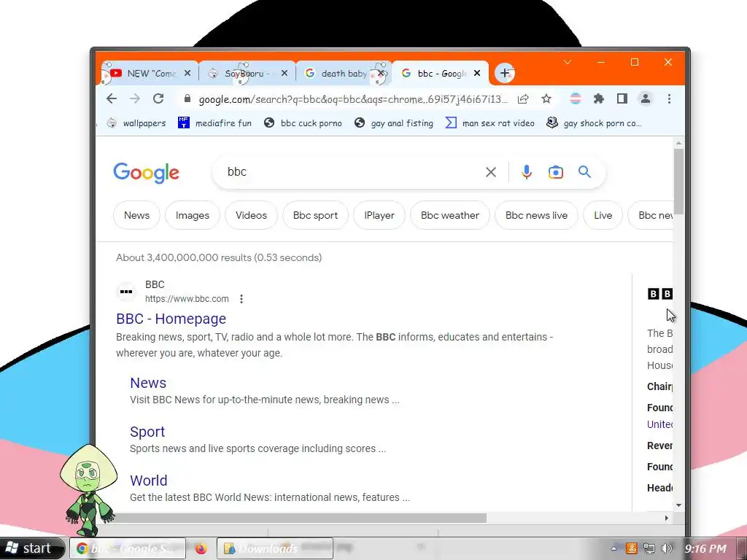The height and width of the screenshot is (560, 747).
Task: Click the 9:16 PM clock
Action: click(705, 548)
